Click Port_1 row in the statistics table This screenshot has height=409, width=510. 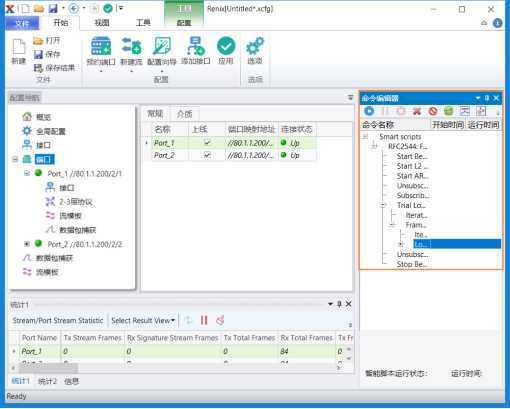[x=180, y=351]
